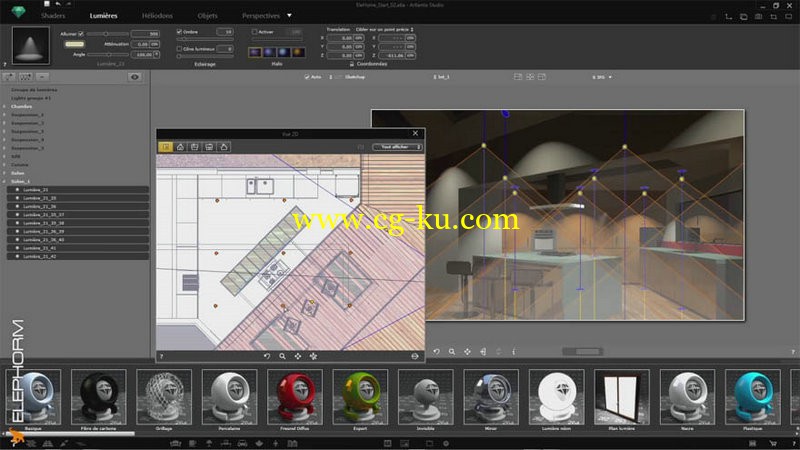This screenshot has height=450, width=800.
Task: Select the third blue halo preset
Action: point(284,52)
